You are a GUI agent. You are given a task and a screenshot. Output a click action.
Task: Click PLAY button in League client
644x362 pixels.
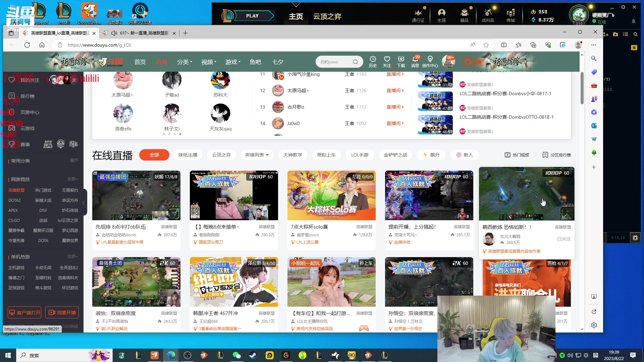(x=253, y=16)
